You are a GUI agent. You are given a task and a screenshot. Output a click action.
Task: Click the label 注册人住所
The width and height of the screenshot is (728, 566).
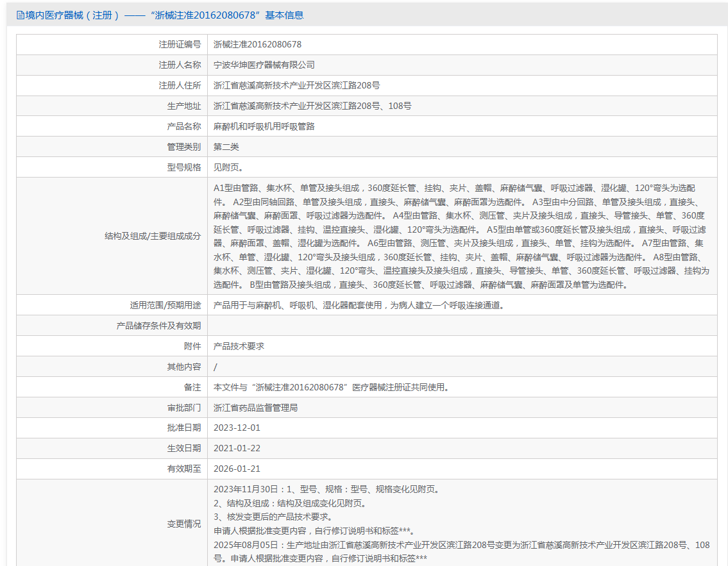point(180,85)
